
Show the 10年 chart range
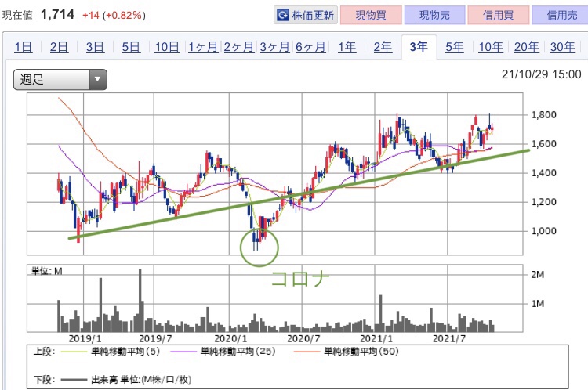click(491, 47)
